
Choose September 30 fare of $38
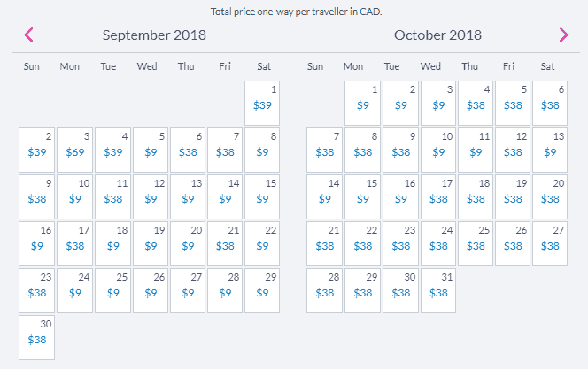point(37,337)
